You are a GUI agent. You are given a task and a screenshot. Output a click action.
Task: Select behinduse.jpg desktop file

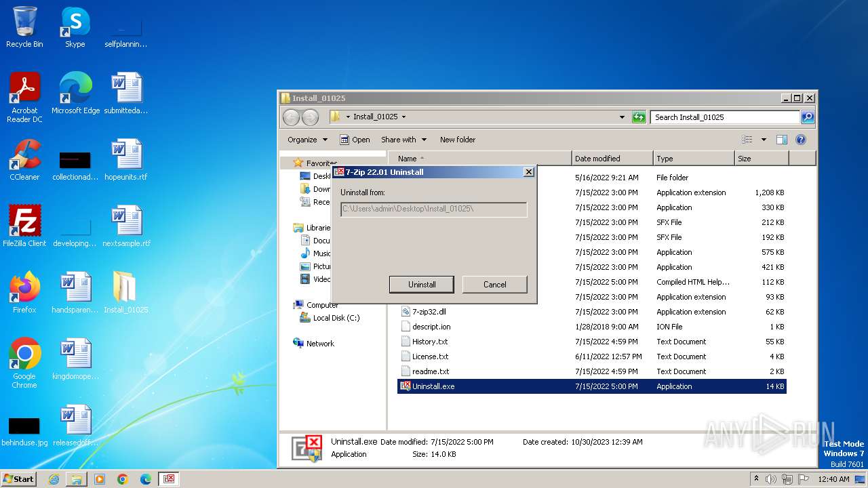24,430
